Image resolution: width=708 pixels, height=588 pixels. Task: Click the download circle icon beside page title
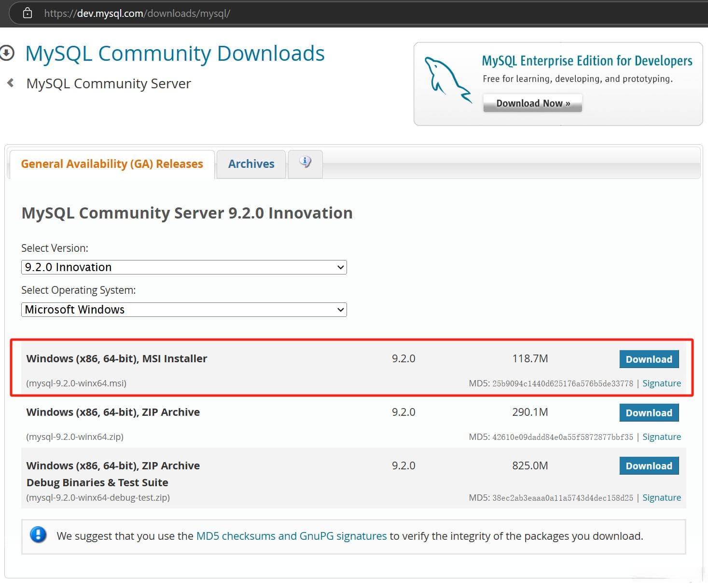(x=7, y=53)
